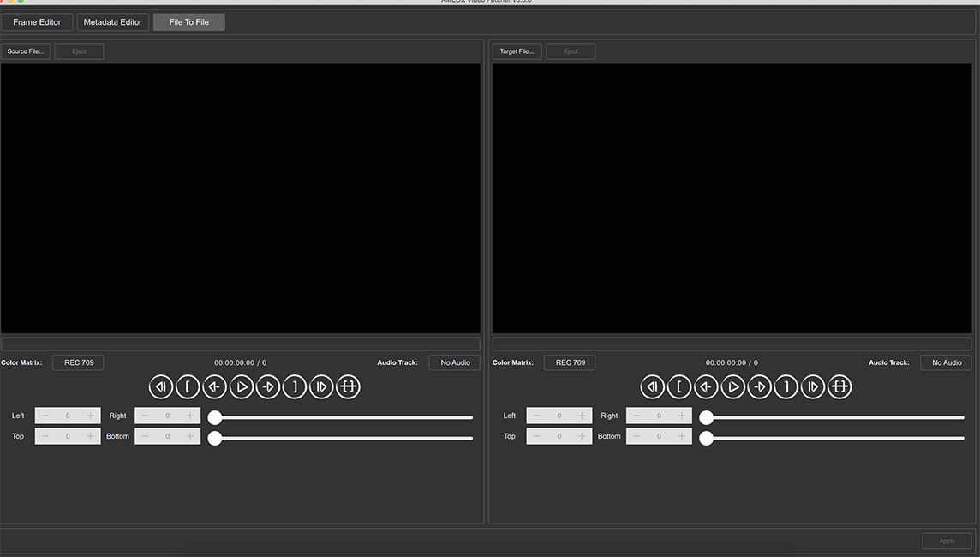The width and height of the screenshot is (980, 557).
Task: Click the target range-select bracket icon
Action: 840,387
